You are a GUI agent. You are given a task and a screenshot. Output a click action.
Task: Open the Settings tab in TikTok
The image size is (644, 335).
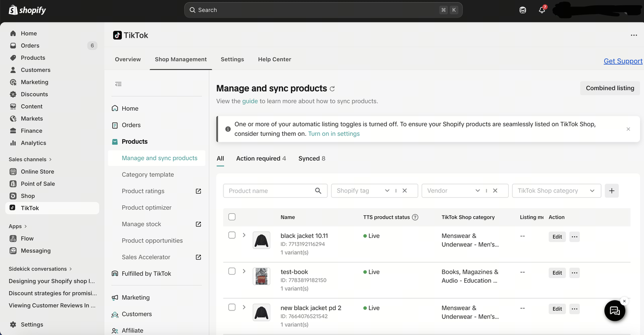point(232,59)
